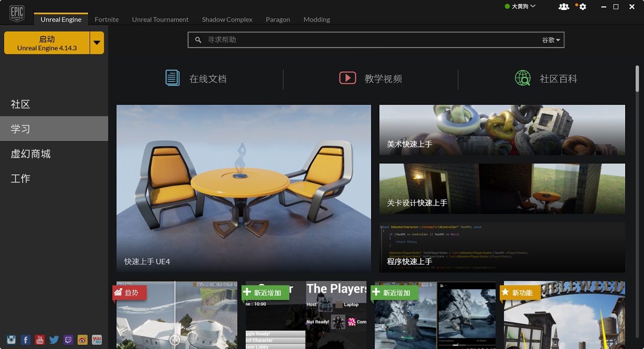Open Facebook social link icon
Viewport: 644px width, 349px height.
point(26,340)
